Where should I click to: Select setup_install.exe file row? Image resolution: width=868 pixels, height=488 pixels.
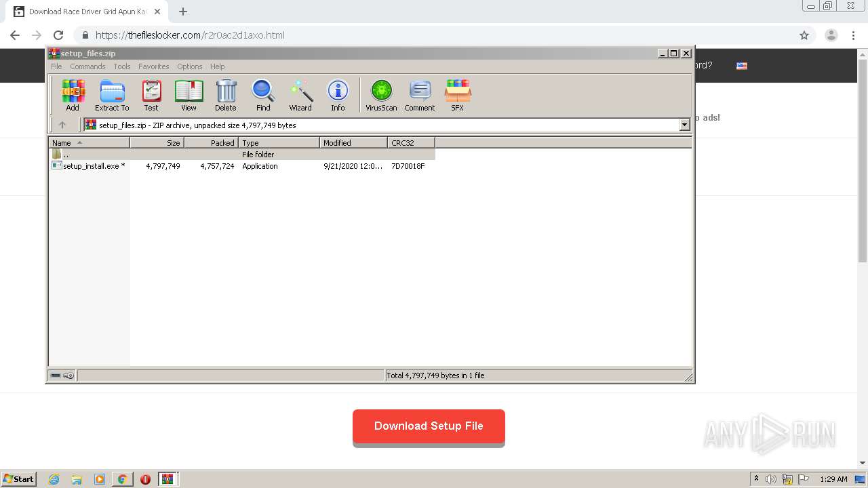pyautogui.click(x=241, y=166)
